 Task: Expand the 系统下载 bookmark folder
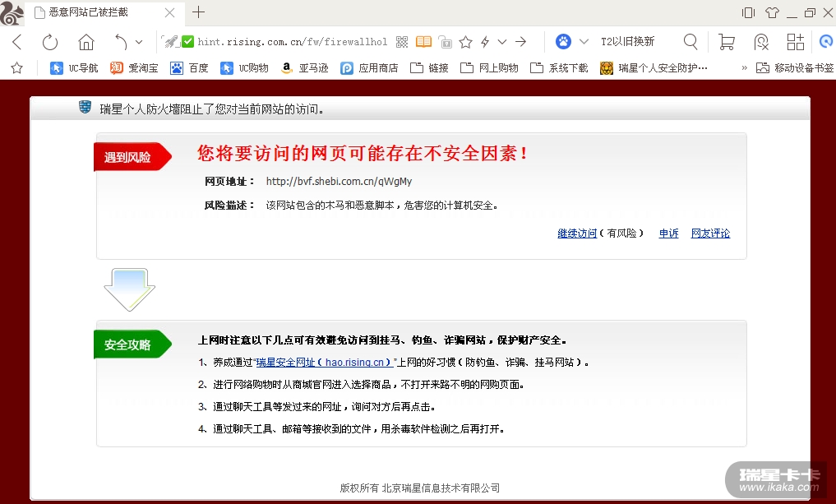pyautogui.click(x=559, y=67)
